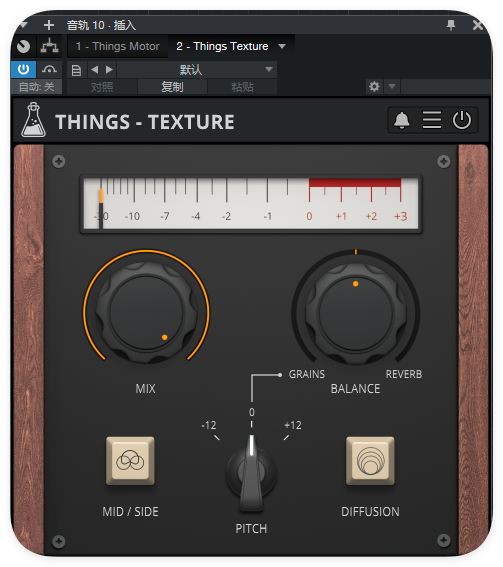This screenshot has width=503, height=567.
Task: Click the Balance knob
Action: click(355, 313)
